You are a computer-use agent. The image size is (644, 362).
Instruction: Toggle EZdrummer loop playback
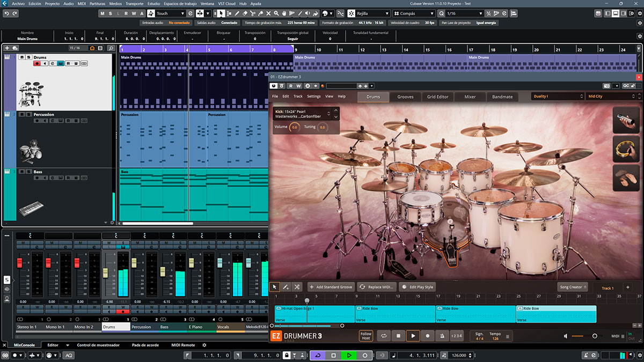click(384, 336)
